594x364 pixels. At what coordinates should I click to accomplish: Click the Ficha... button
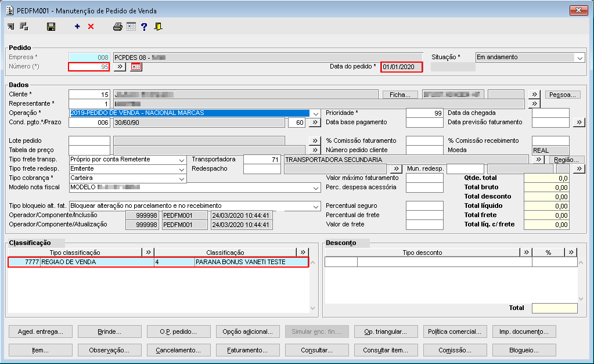[400, 95]
